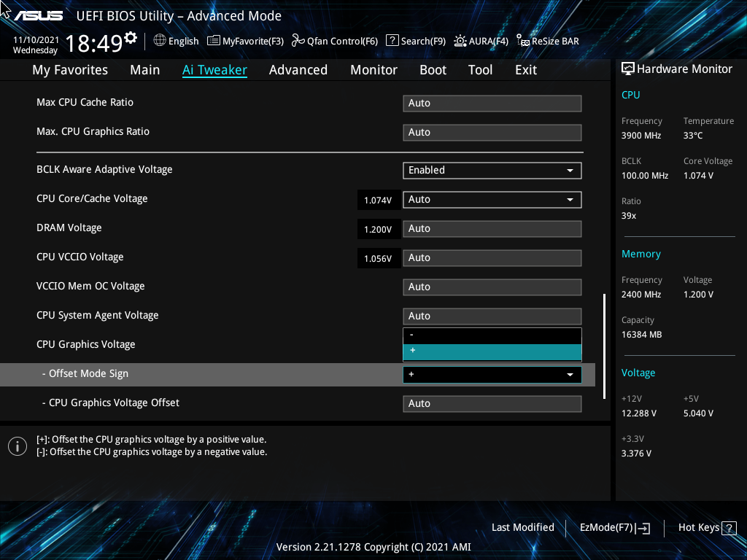Click the Offset Mode Sign dropdown arrow
Screen dimensions: 747x560
[x=570, y=375]
